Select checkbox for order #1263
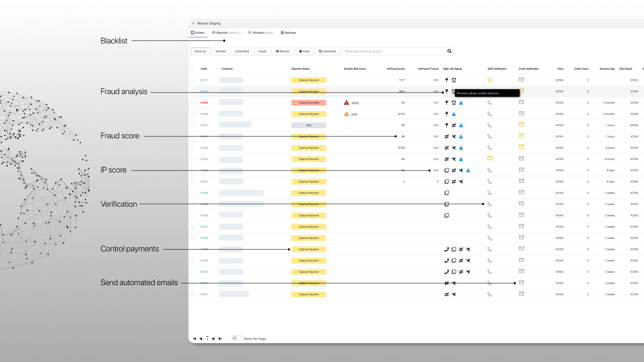The image size is (644, 362). tap(192, 159)
